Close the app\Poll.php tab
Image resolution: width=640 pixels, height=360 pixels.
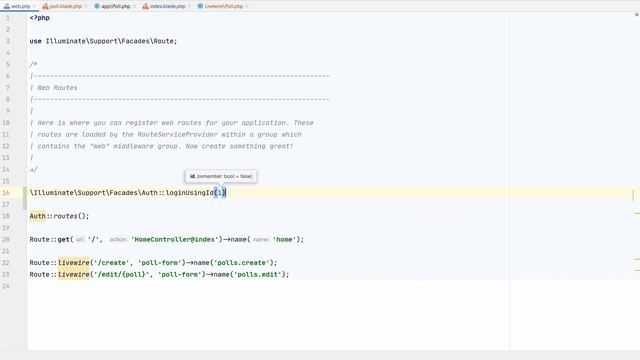(134, 6)
